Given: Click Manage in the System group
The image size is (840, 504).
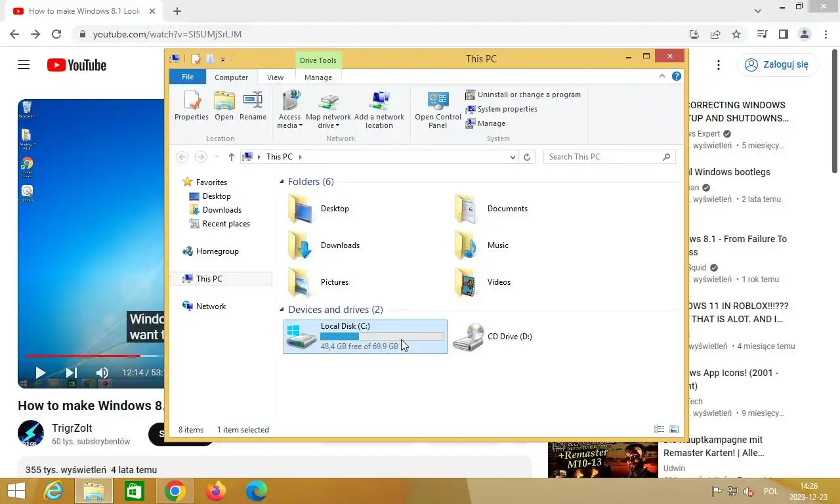Looking at the screenshot, I should pos(486,123).
